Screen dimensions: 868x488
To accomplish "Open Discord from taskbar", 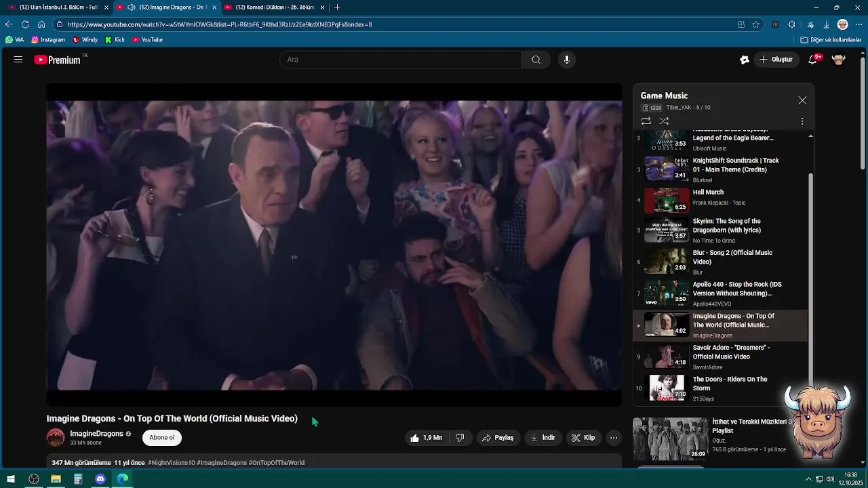I will tap(100, 479).
